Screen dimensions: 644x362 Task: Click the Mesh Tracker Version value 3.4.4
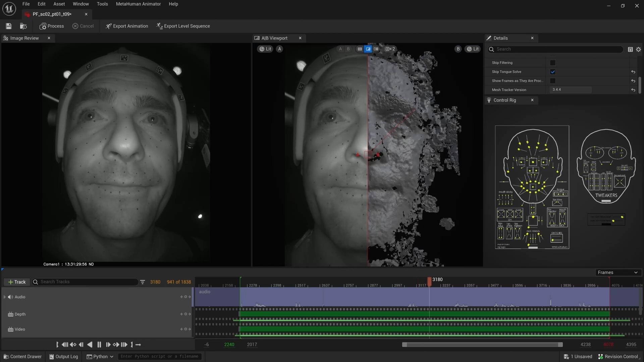pos(570,90)
